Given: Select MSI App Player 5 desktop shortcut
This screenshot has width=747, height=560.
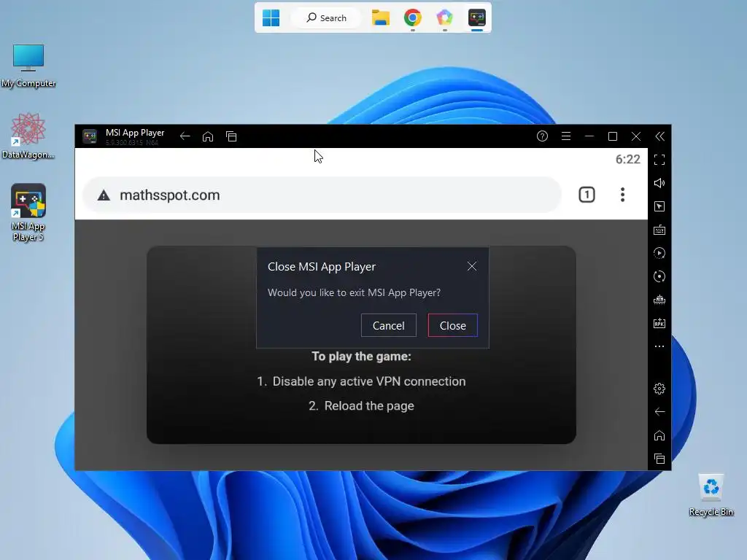Looking at the screenshot, I should pos(28,212).
